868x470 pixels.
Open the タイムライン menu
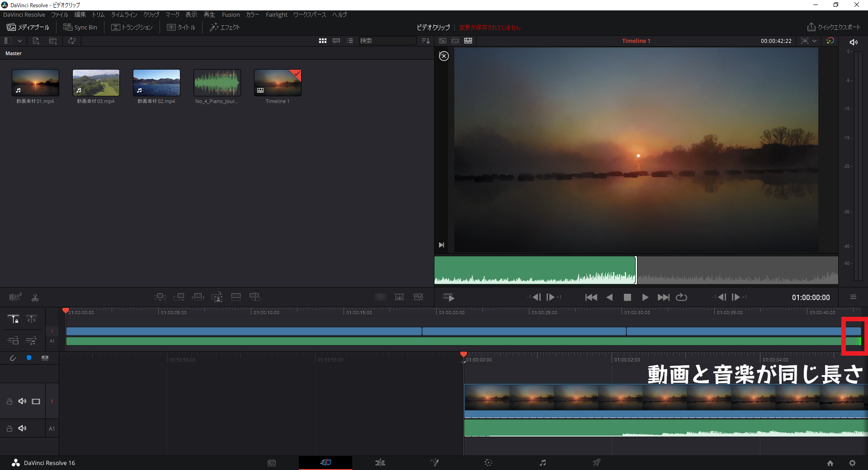coord(124,14)
